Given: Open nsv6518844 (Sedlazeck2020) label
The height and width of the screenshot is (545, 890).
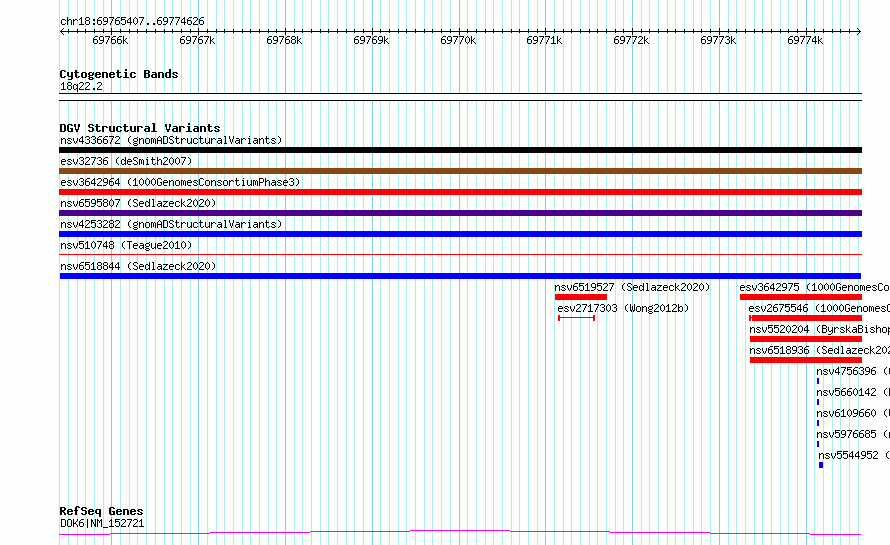Looking at the screenshot, I should (138, 266).
